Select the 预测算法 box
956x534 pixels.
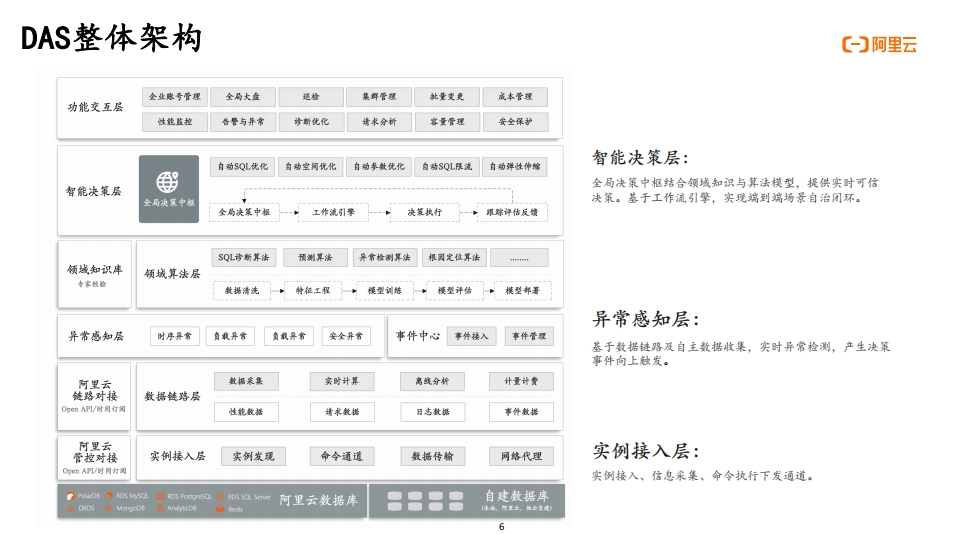point(315,257)
